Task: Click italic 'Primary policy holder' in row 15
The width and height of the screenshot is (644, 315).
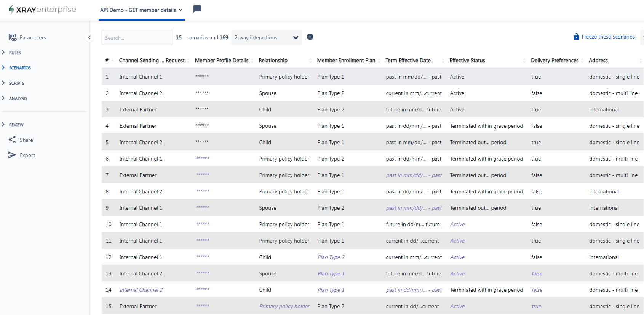Action: tap(284, 306)
